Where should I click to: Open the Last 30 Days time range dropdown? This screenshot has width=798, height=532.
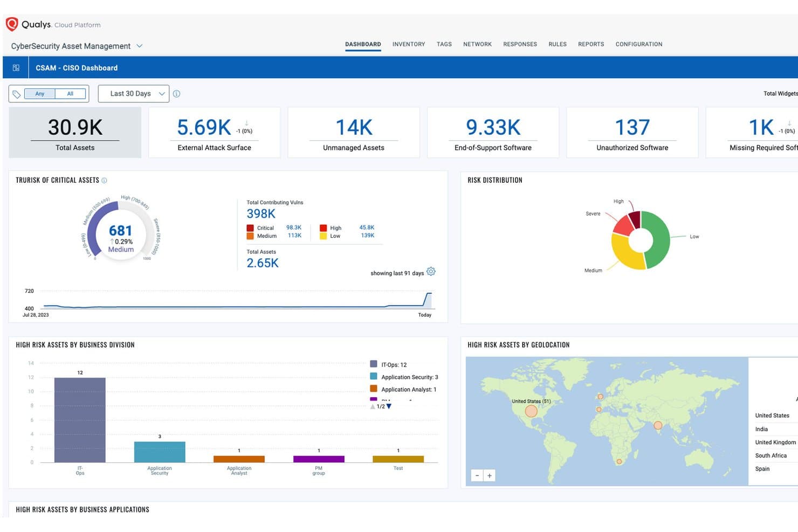point(134,94)
